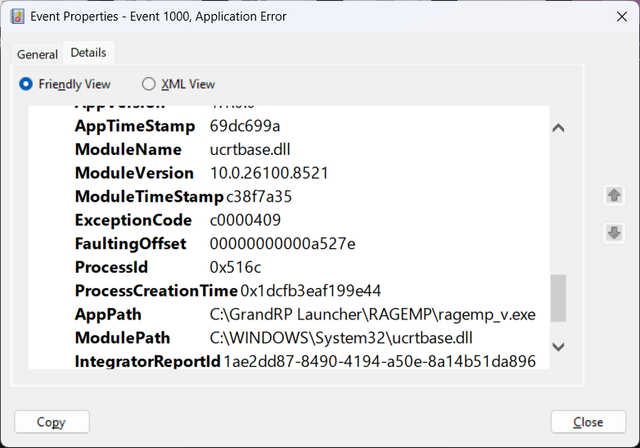
Task: Click the scroll down chevron
Action: [558, 347]
